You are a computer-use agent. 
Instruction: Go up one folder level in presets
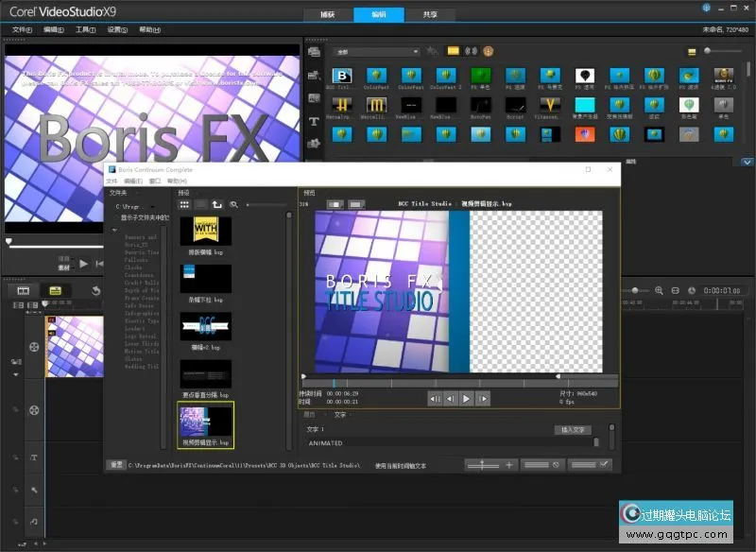216,204
